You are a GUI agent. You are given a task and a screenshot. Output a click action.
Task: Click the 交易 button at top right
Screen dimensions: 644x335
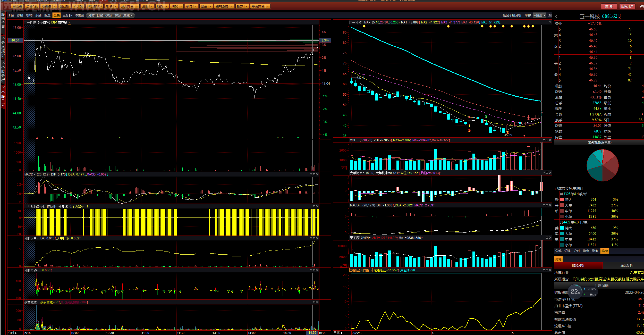coord(609,6)
